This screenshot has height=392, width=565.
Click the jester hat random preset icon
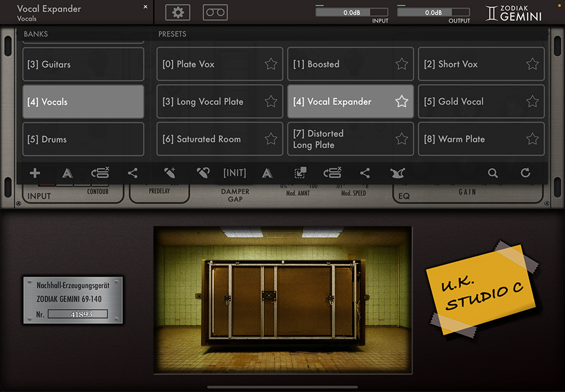(397, 173)
